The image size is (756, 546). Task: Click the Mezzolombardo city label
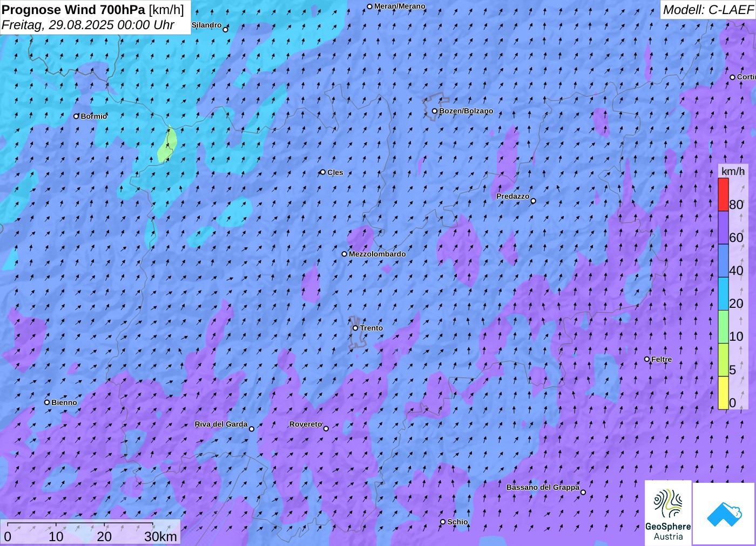[377, 254]
